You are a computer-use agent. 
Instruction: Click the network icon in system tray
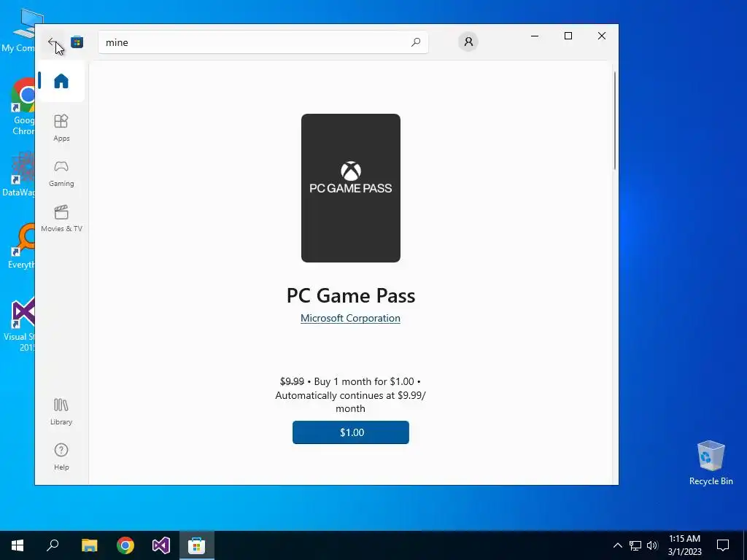(x=635, y=545)
